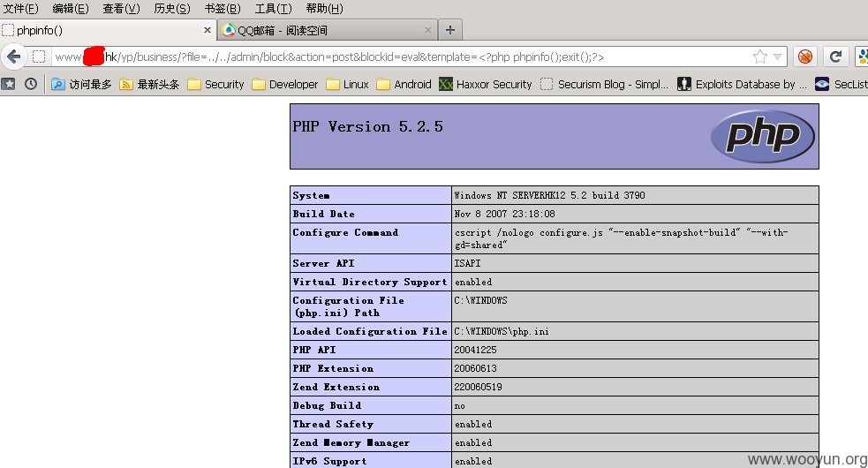Open a new tab with plus button
Image resolution: width=868 pixels, height=468 pixels.
pyautogui.click(x=450, y=30)
